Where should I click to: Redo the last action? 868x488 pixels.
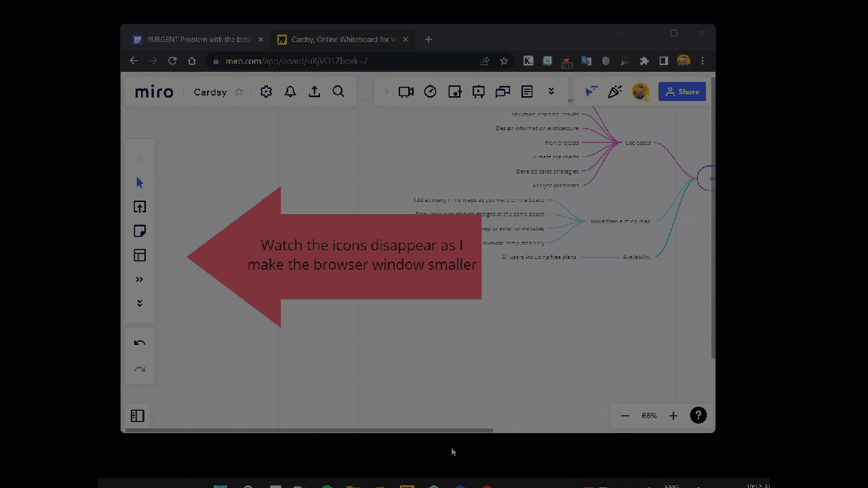click(x=140, y=369)
